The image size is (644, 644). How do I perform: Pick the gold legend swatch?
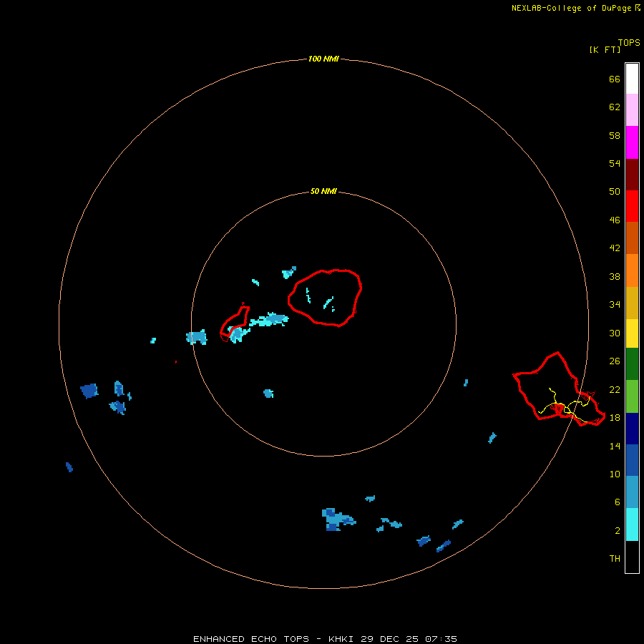632,303
